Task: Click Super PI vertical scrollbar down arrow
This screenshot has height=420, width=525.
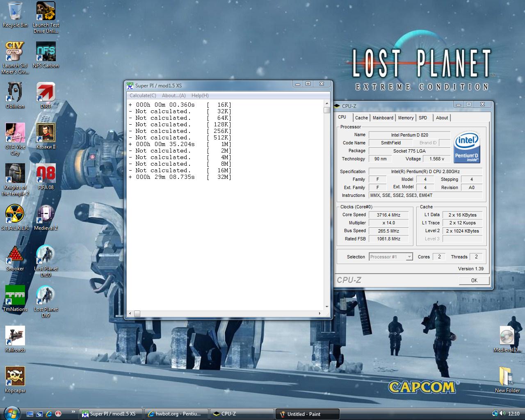Action: (x=327, y=307)
